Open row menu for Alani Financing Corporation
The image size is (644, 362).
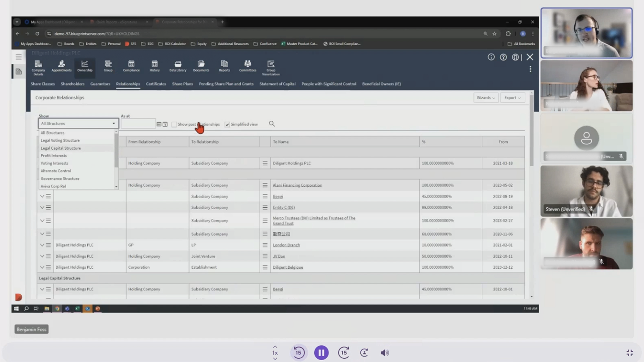265,185
